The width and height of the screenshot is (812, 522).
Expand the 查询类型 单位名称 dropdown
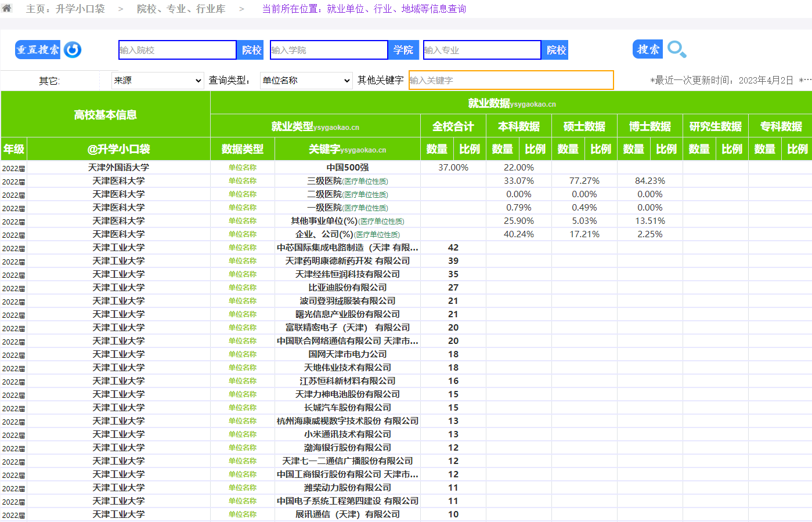(306, 80)
